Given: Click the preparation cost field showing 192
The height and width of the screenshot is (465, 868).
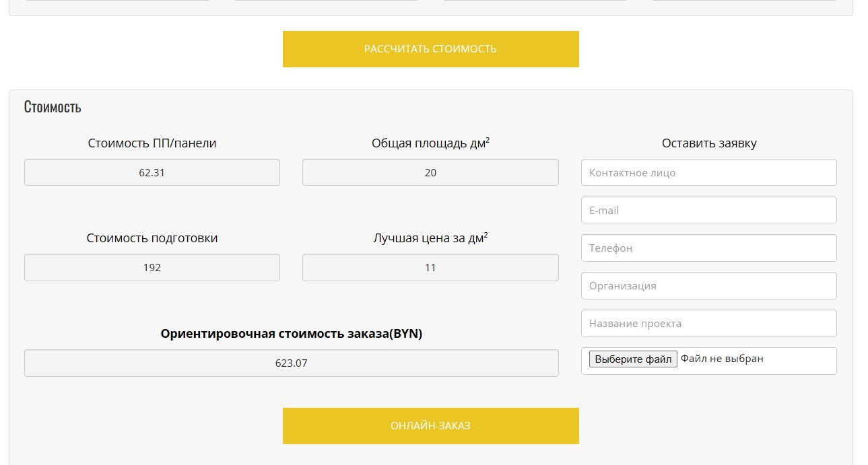Looking at the screenshot, I should (x=152, y=268).
